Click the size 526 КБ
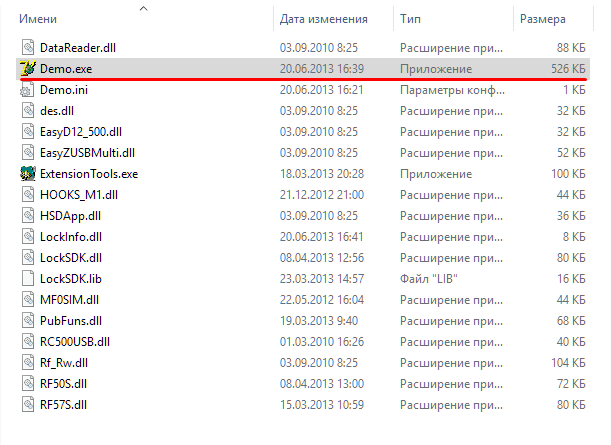Image resolution: width=611 pixels, height=445 pixels. (x=568, y=69)
